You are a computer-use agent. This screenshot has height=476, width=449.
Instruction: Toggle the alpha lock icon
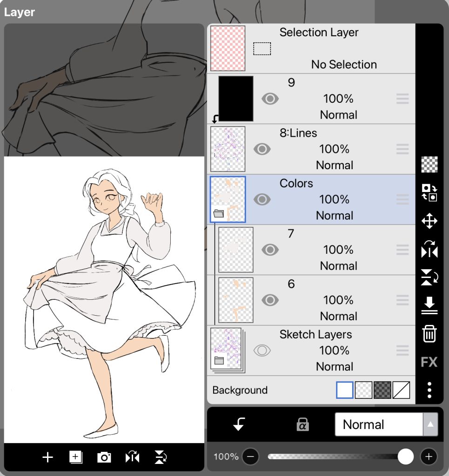(302, 424)
